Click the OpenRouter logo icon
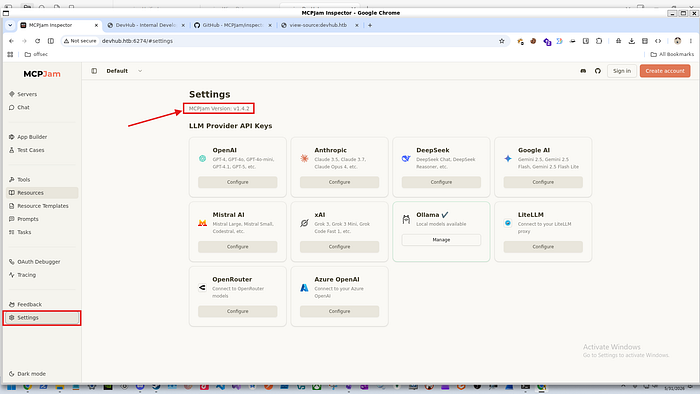 (x=202, y=288)
